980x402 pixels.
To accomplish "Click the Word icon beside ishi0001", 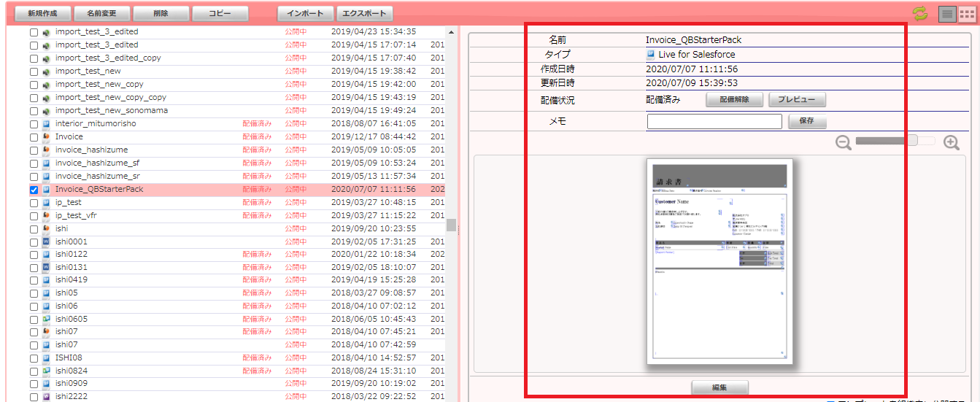I will [45, 241].
